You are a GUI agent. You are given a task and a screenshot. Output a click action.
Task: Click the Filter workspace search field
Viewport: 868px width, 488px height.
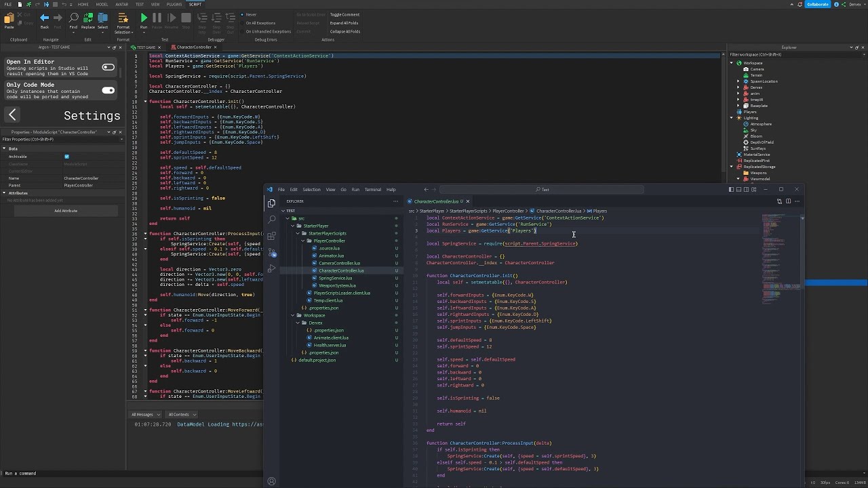[x=780, y=54]
